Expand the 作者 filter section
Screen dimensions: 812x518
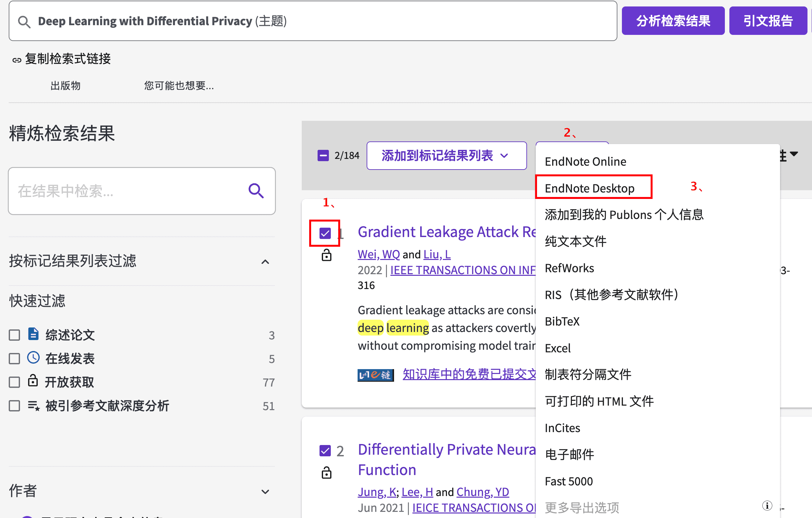coord(265,492)
